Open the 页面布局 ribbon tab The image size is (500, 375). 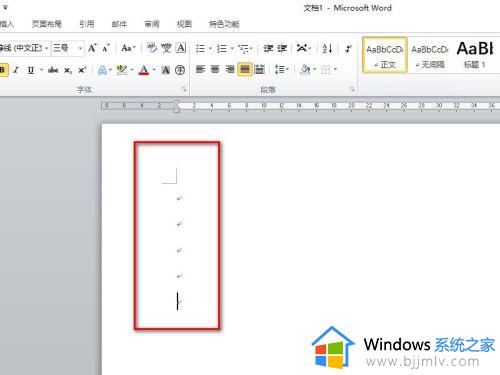tap(47, 24)
